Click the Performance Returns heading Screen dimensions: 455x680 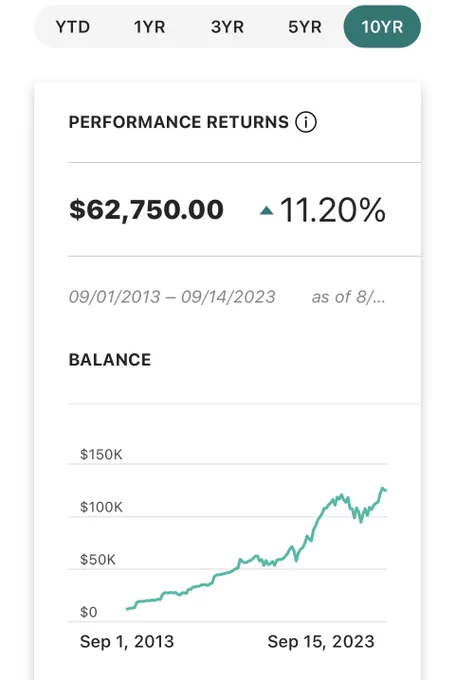pos(179,122)
